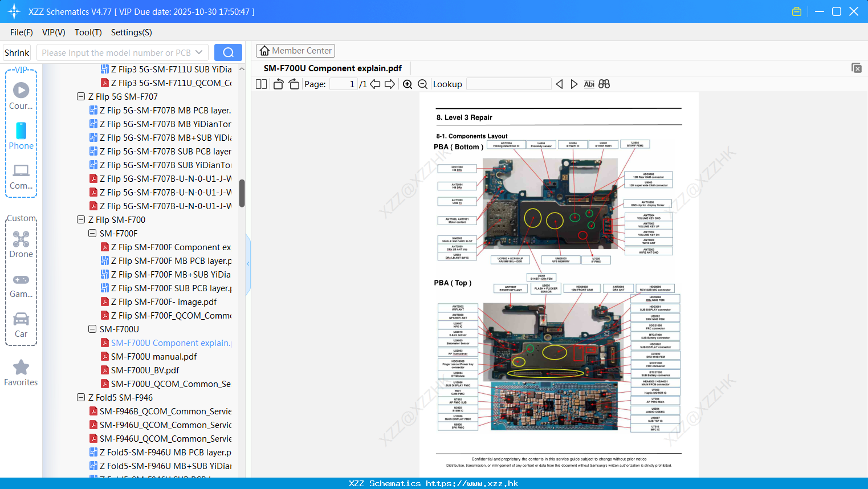Click the xzz.hk website link in status bar
868x489 pixels.
472,483
